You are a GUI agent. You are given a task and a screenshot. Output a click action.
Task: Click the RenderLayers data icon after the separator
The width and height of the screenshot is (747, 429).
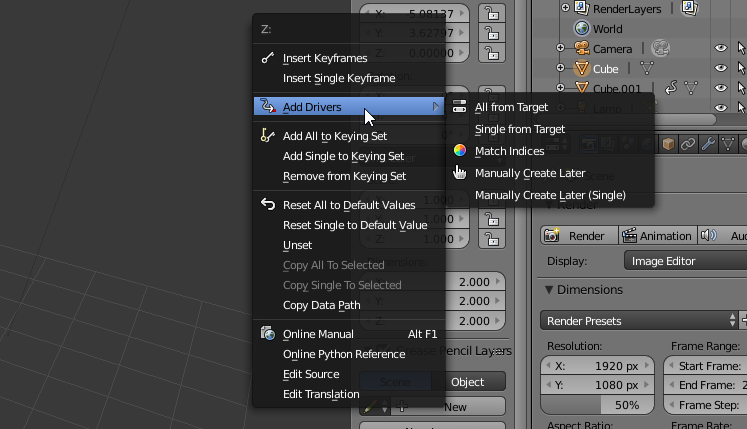click(689, 8)
